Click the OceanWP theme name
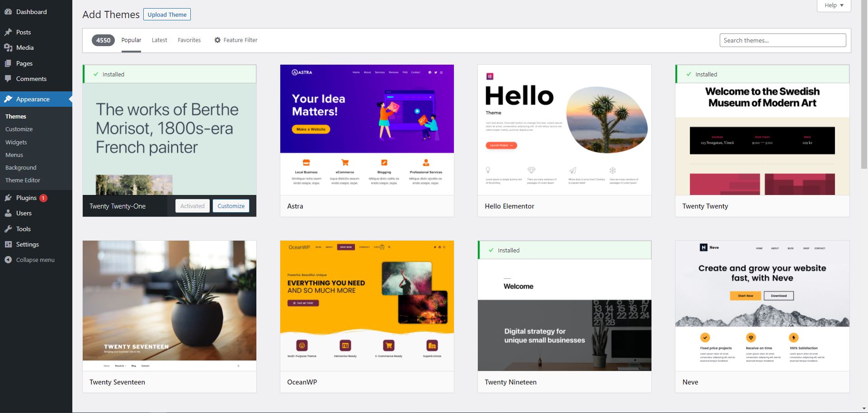Screen dimensions: 868x413 (x=302, y=382)
